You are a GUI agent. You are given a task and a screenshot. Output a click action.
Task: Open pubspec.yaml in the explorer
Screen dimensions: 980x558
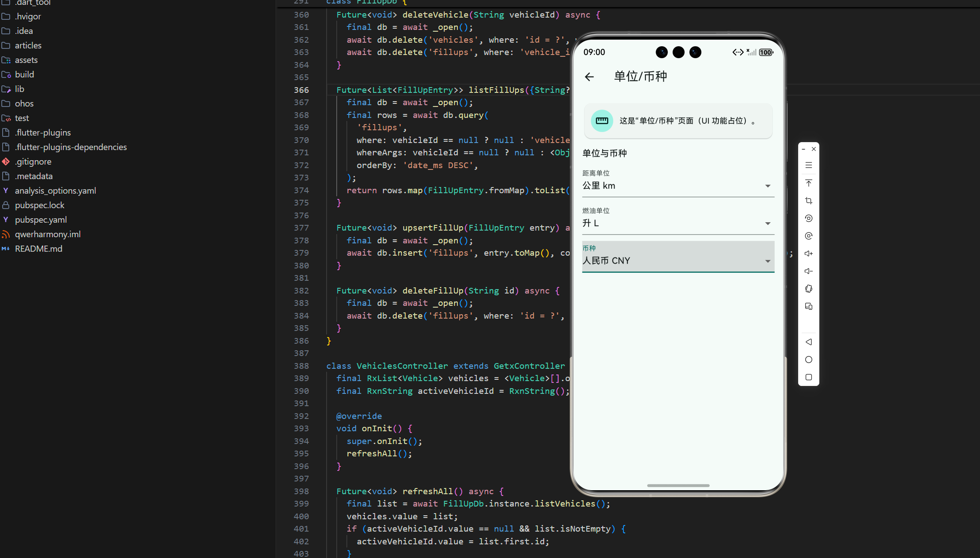tap(41, 220)
